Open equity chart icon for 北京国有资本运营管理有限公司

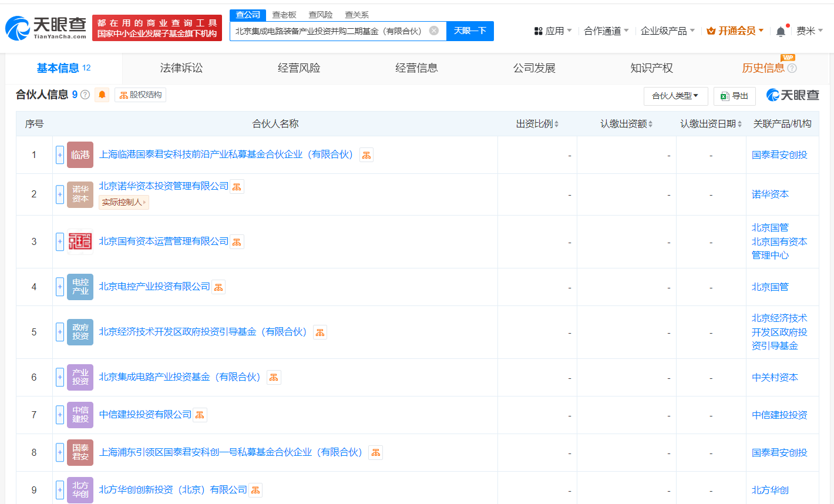click(x=237, y=242)
